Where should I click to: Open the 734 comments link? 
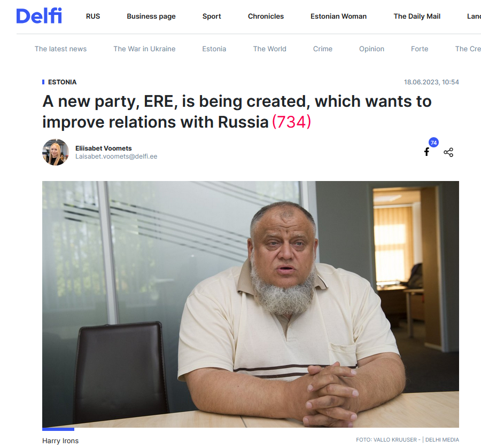291,122
